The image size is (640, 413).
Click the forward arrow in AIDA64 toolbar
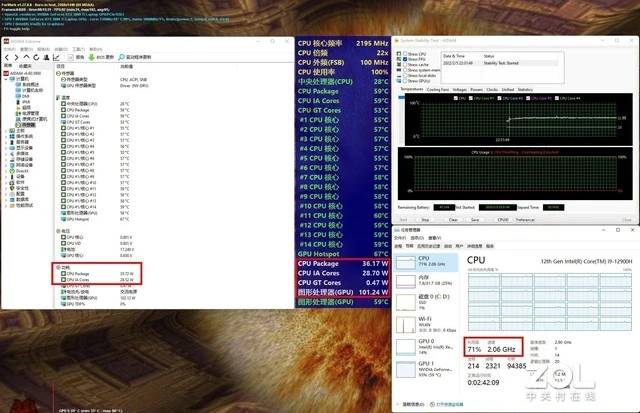[16, 58]
